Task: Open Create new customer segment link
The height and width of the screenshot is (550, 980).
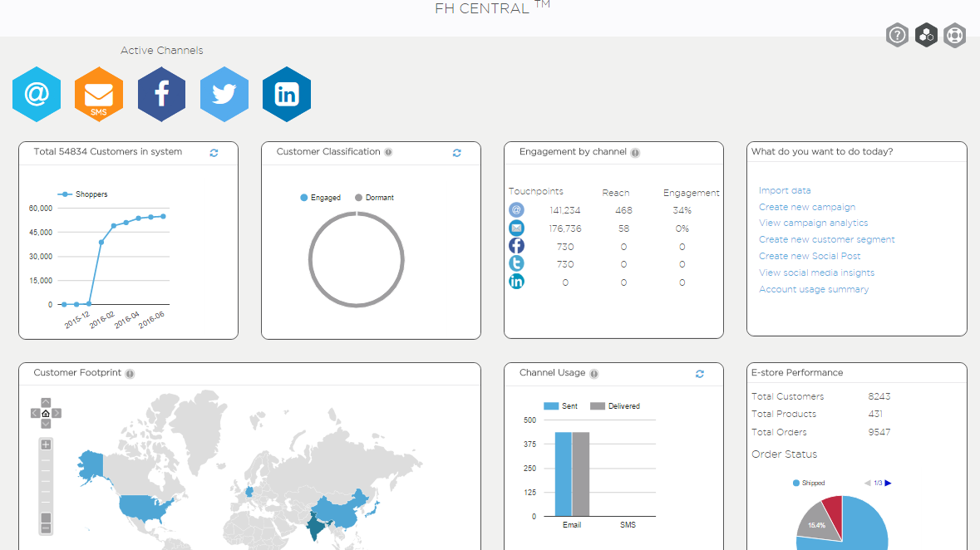Action: 827,239
